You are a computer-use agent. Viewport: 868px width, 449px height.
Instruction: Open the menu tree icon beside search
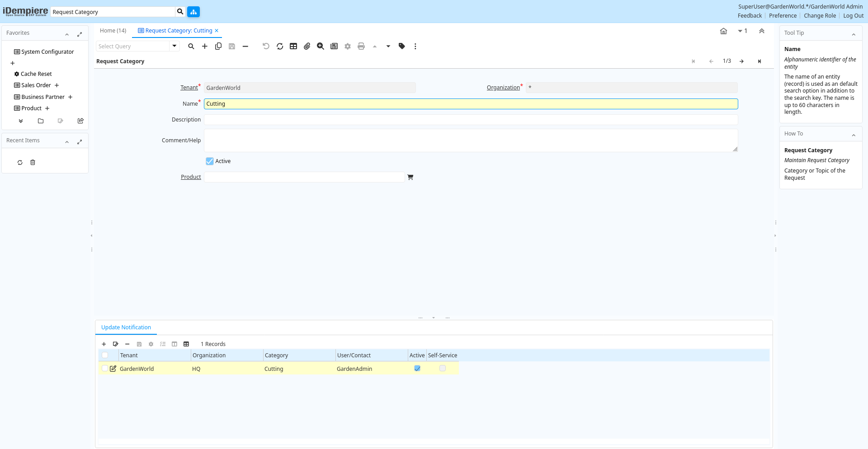[193, 12]
